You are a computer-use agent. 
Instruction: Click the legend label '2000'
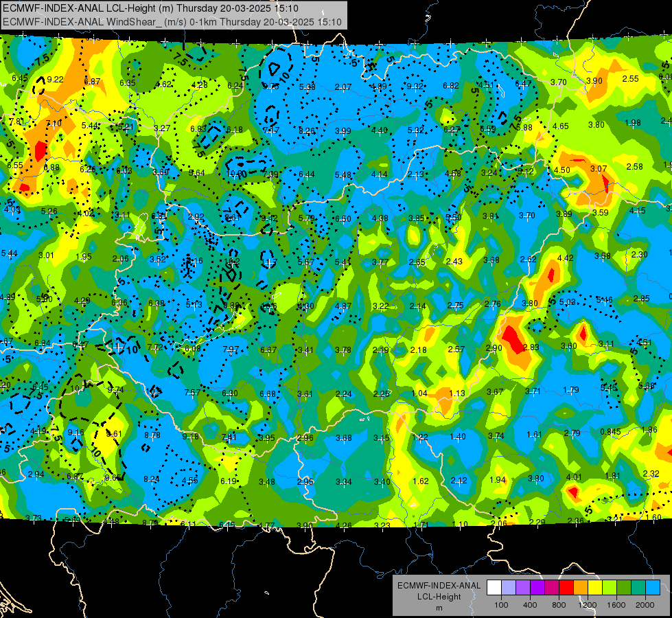click(645, 605)
